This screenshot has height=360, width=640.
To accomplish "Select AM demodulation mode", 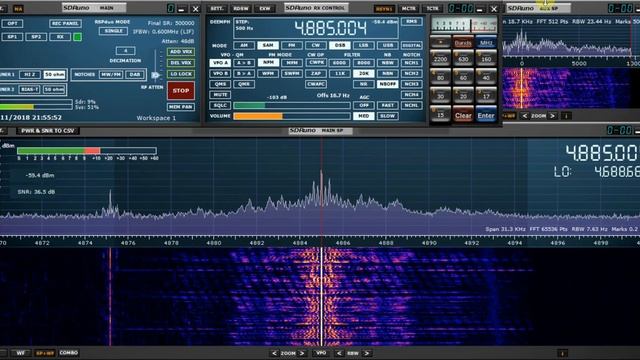I will (x=244, y=45).
